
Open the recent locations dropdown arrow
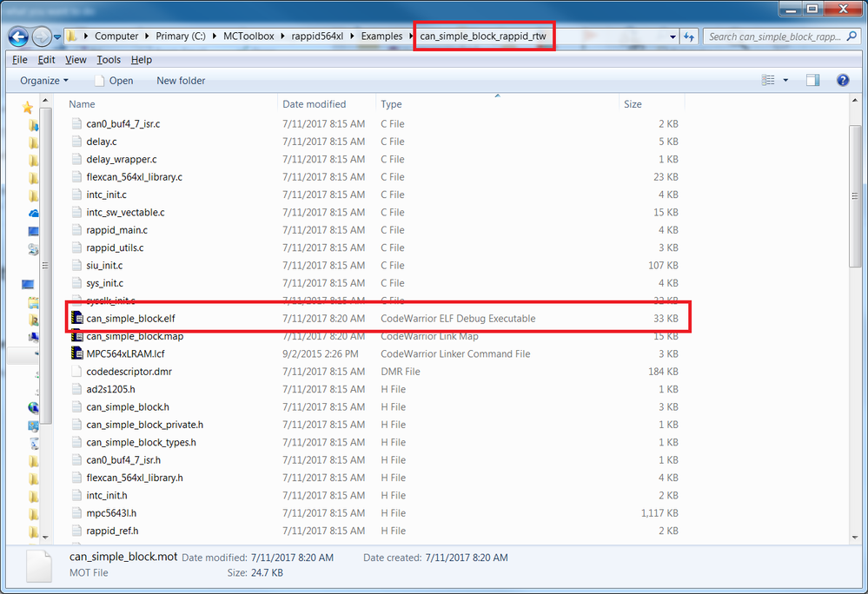(x=57, y=37)
